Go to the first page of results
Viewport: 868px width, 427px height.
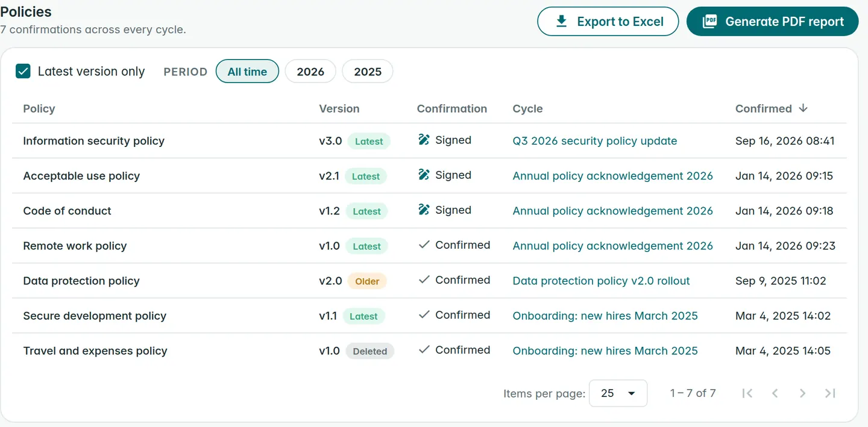(747, 393)
